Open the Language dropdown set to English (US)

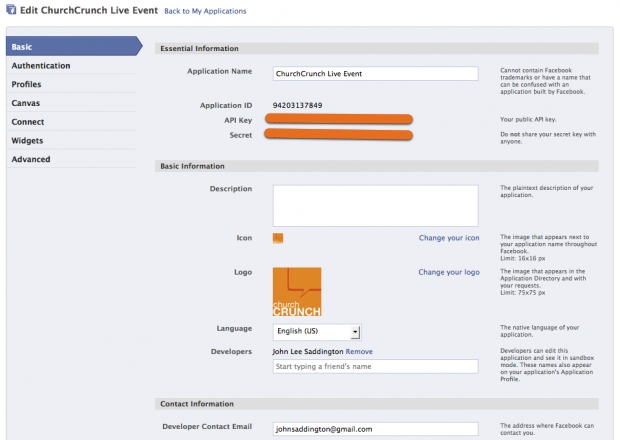coord(317,332)
